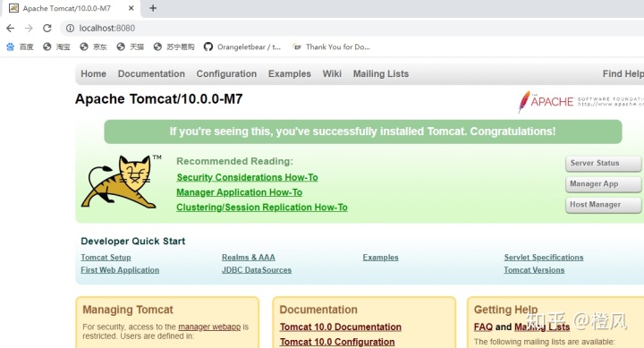Screen dimensions: 644x348
Task: Open Mailing Lists in navigation bar
Action: (x=381, y=73)
